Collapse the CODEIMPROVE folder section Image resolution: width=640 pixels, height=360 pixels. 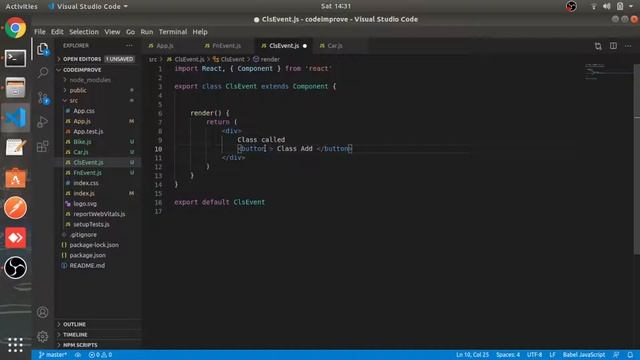(98, 70)
